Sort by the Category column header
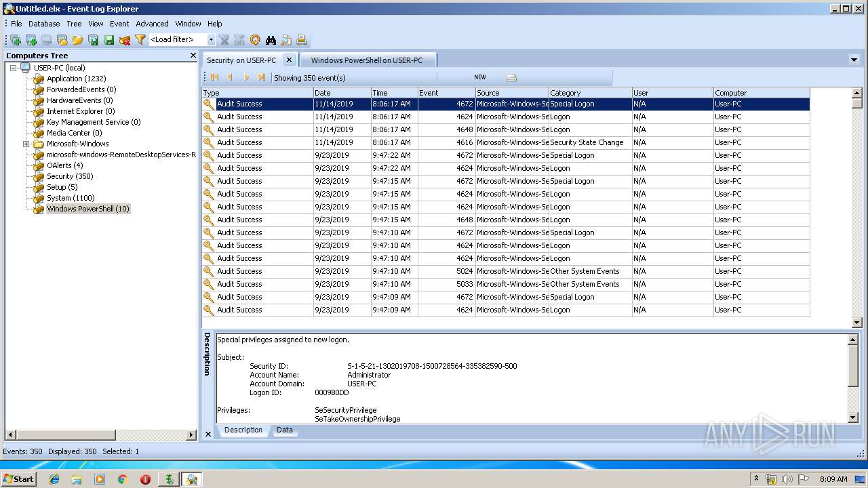Image resolution: width=868 pixels, height=488 pixels. pyautogui.click(x=590, y=93)
